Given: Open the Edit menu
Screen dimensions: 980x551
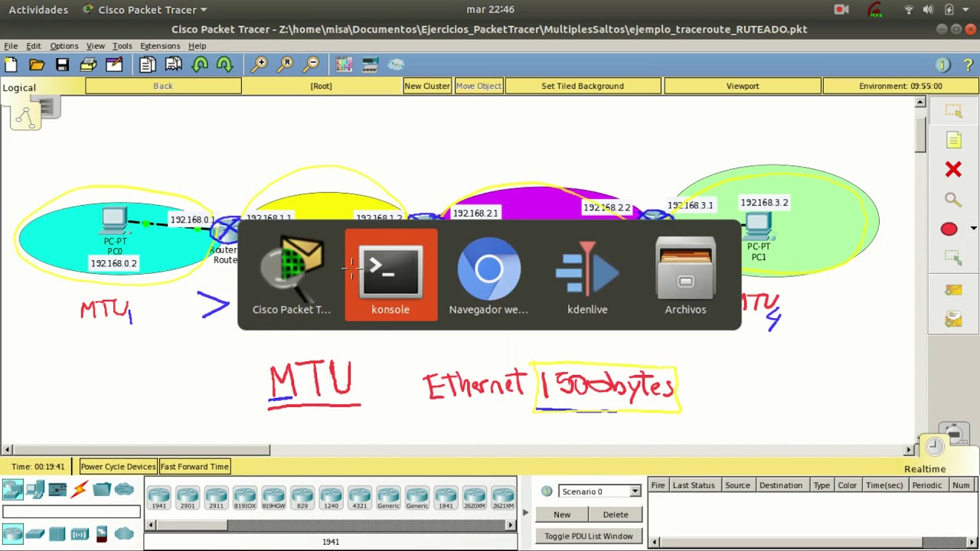Looking at the screenshot, I should tap(34, 46).
